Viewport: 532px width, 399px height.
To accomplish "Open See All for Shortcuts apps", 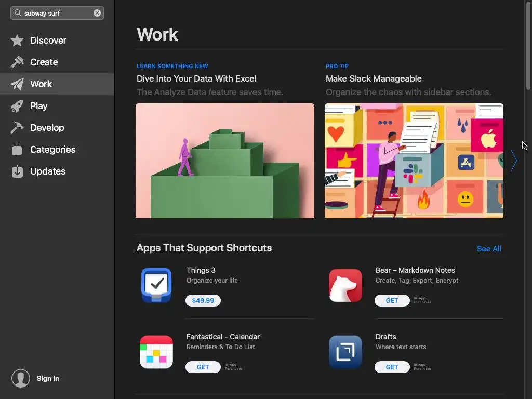I will tap(489, 249).
